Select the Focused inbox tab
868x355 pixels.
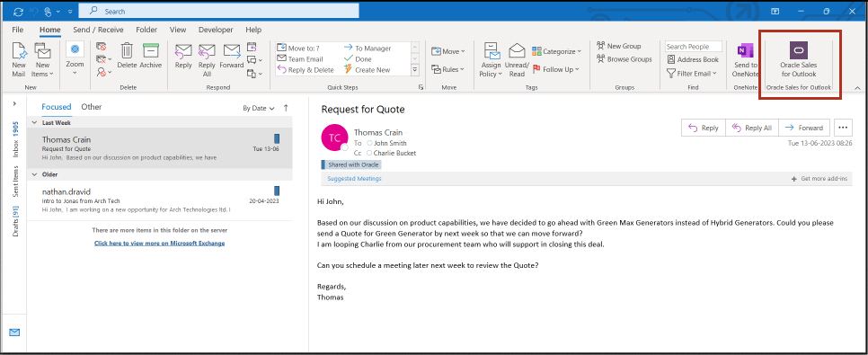pos(57,107)
